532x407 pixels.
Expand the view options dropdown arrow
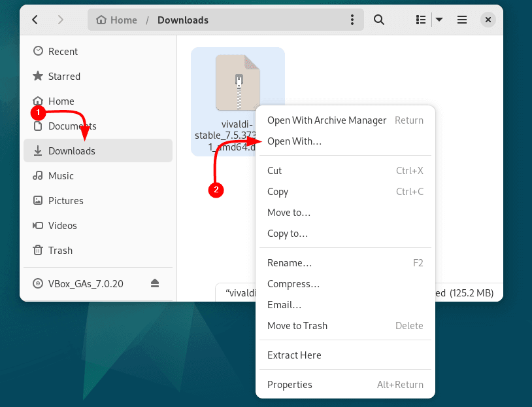tap(439, 20)
